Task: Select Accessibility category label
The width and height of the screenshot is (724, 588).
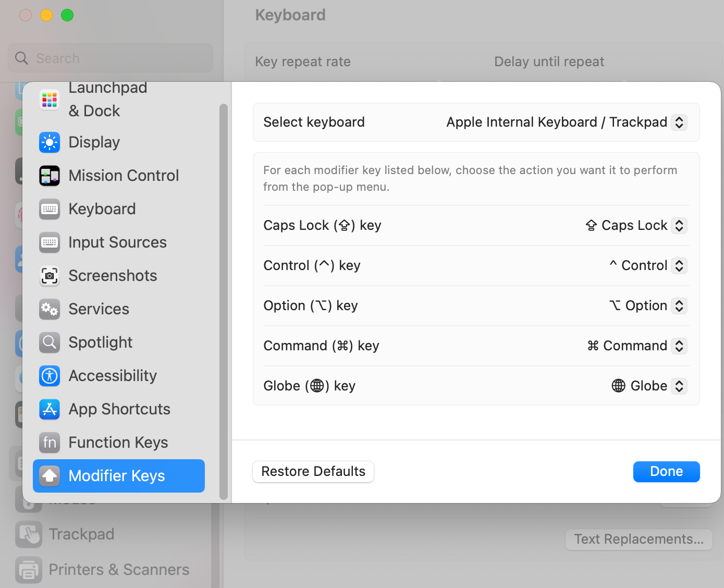Action: 113,376
